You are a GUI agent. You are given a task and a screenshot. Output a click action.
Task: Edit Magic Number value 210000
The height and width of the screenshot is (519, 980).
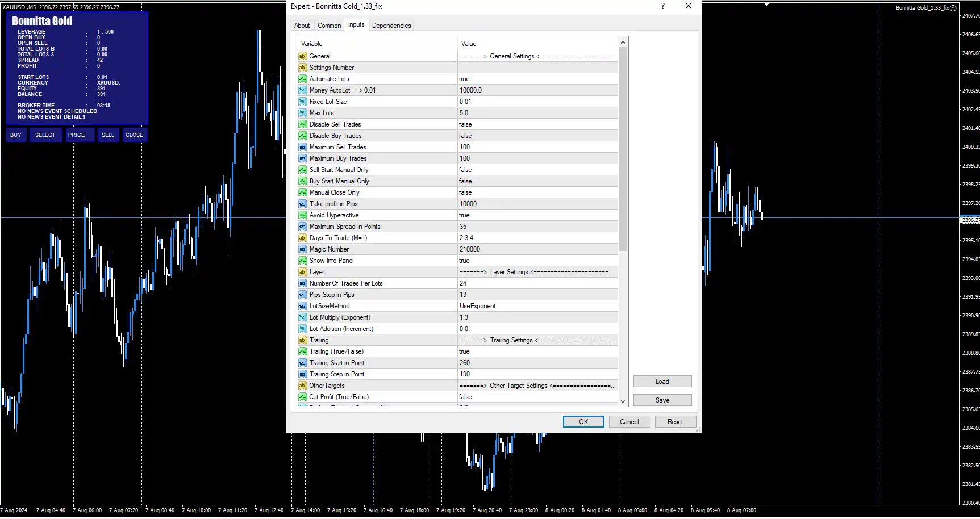pos(537,249)
